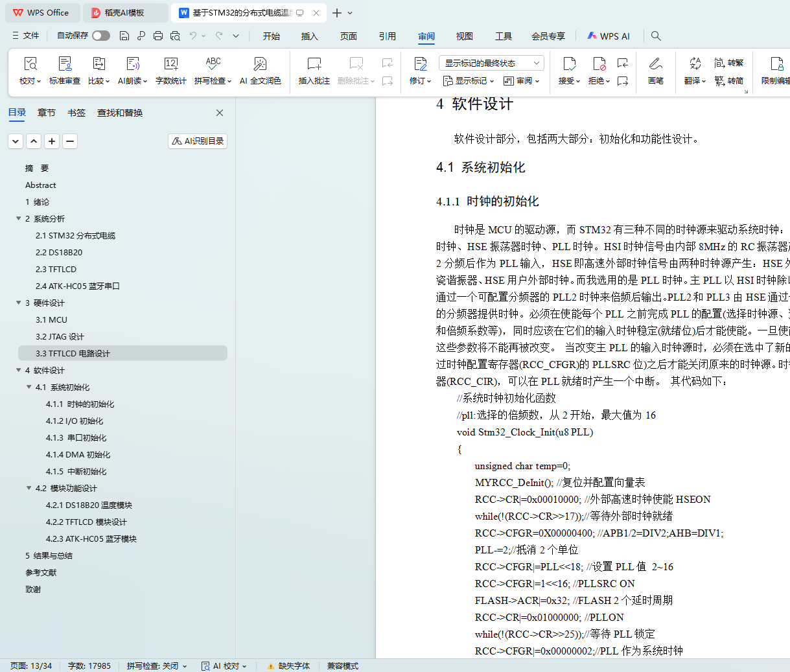Image resolution: width=790 pixels, height=672 pixels.
Task: Click the AI识别目录 button
Action: [198, 141]
